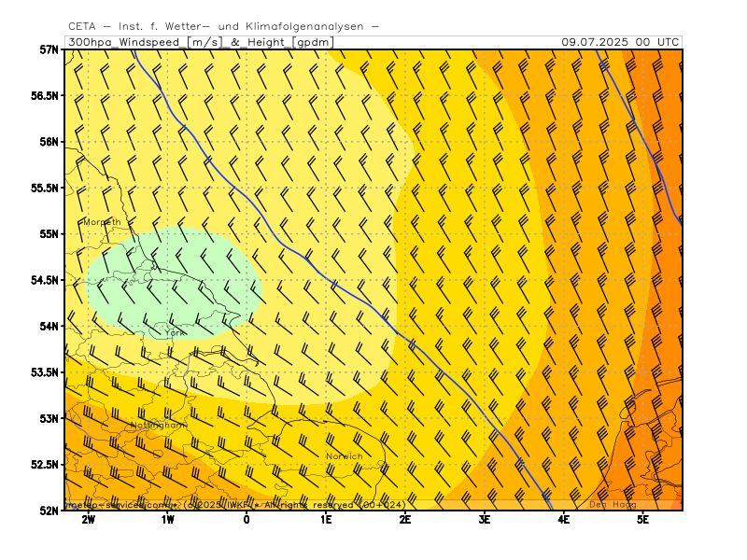Select the 55.5N latitude label
747x560 pixels.
click(45, 189)
